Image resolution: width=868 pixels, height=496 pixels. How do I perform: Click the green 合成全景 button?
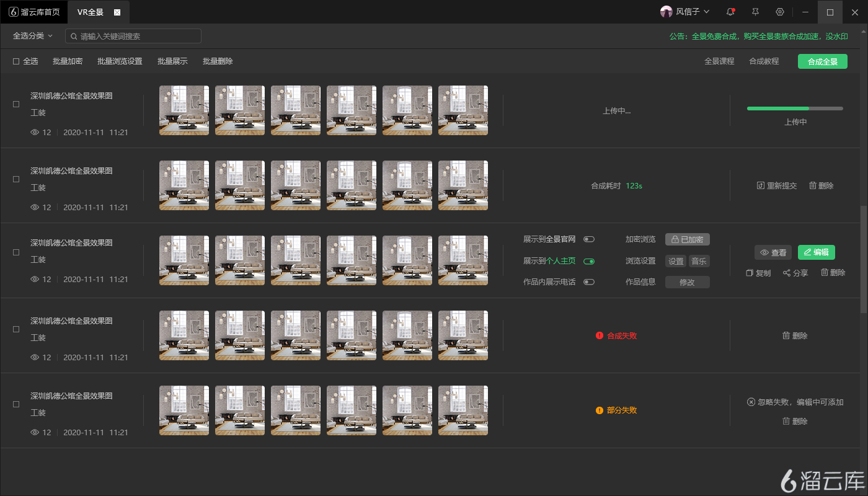(823, 61)
